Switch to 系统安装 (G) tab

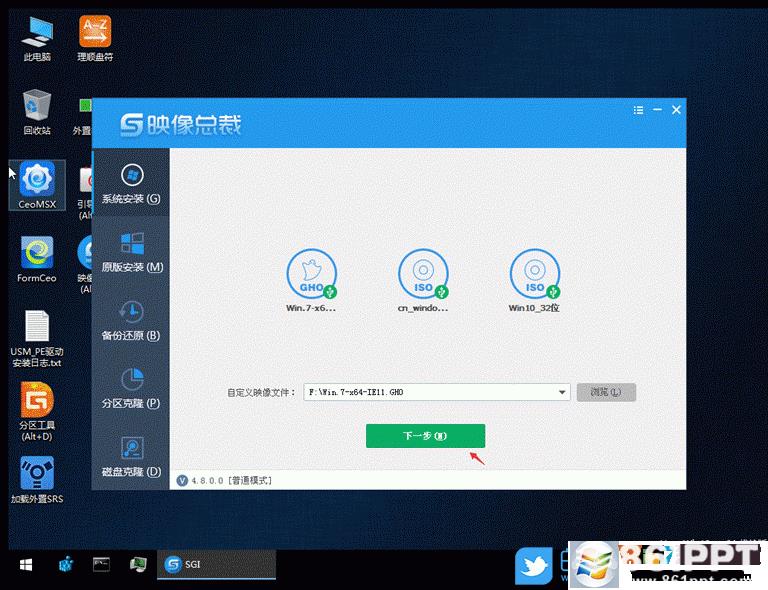pos(131,184)
